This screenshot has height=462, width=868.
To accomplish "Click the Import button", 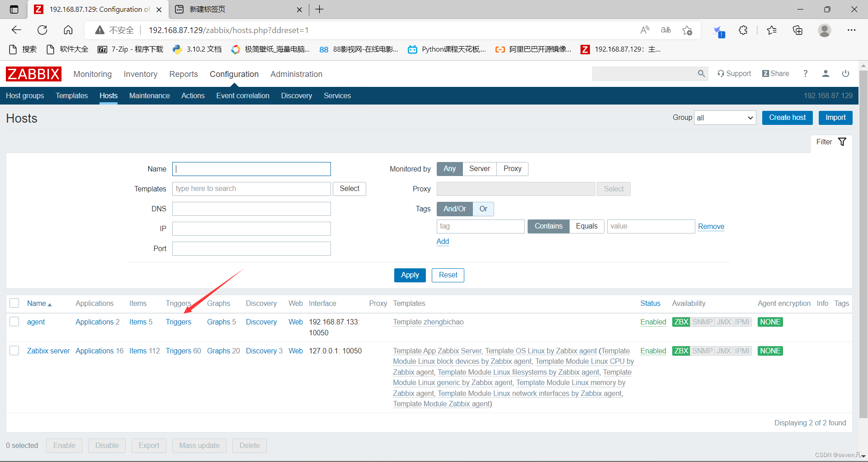I will coord(835,118).
